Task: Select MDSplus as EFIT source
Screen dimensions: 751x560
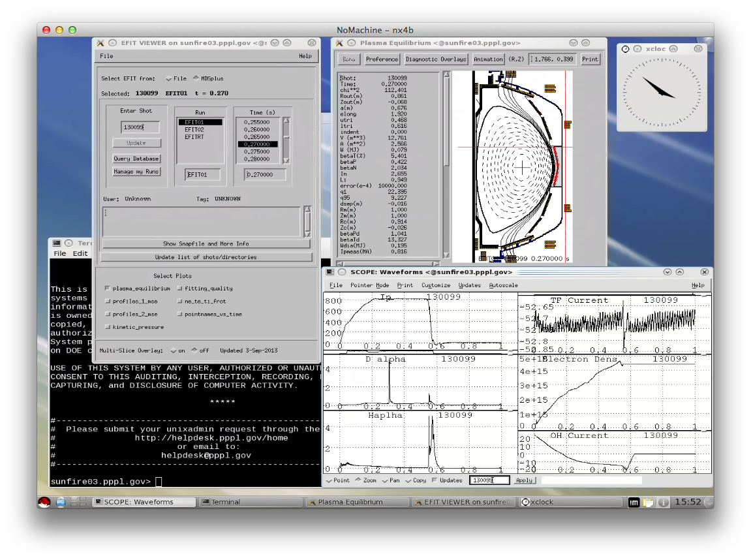Action: [208, 78]
